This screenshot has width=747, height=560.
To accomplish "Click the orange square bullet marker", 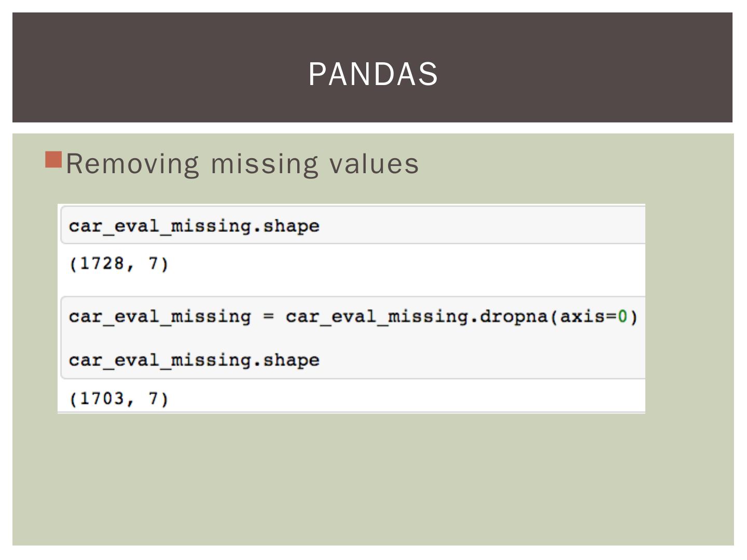I will click(53, 160).
